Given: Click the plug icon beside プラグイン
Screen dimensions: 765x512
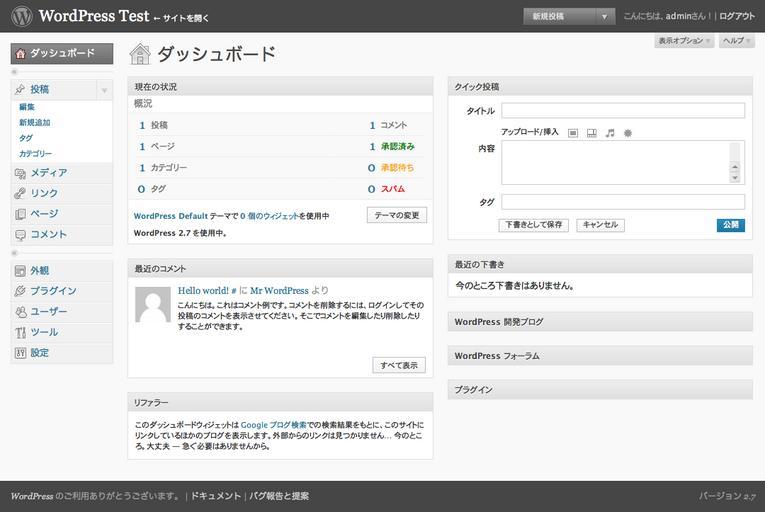Looking at the screenshot, I should [x=20, y=291].
